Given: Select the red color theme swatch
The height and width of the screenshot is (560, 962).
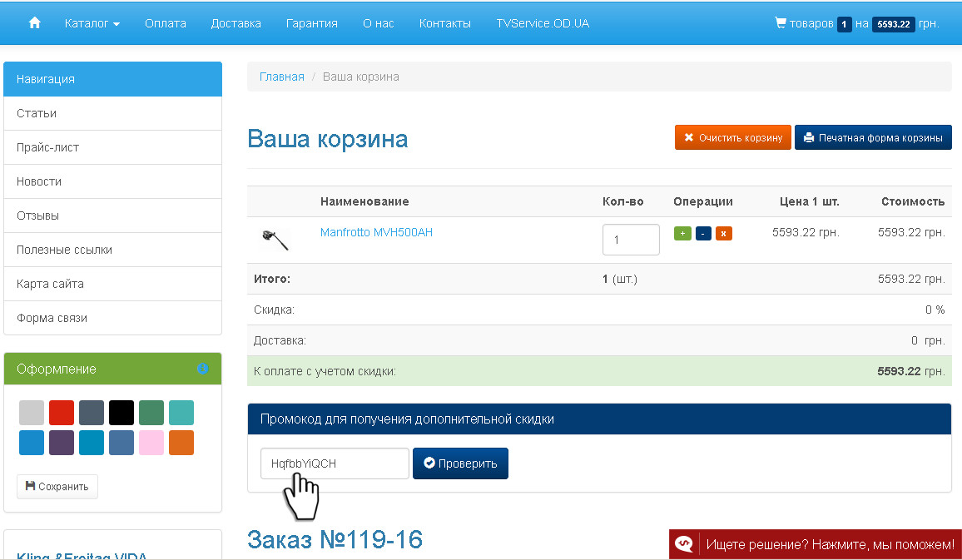Looking at the screenshot, I should pyautogui.click(x=62, y=413).
